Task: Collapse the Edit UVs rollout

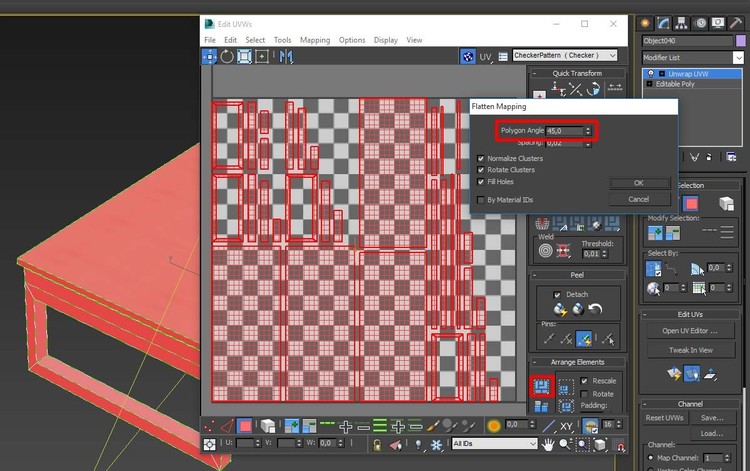Action: 645,315
